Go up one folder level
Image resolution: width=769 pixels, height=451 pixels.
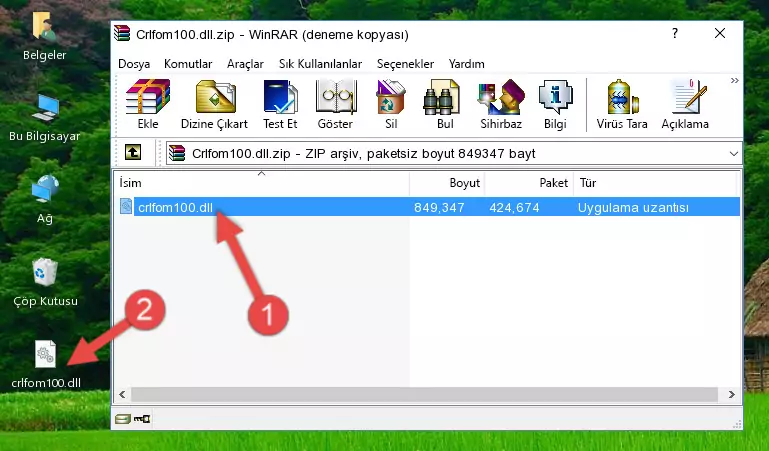133,152
